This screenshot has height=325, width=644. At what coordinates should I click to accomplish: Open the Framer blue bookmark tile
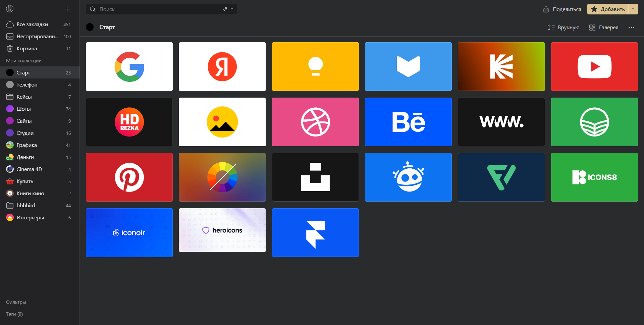click(315, 232)
